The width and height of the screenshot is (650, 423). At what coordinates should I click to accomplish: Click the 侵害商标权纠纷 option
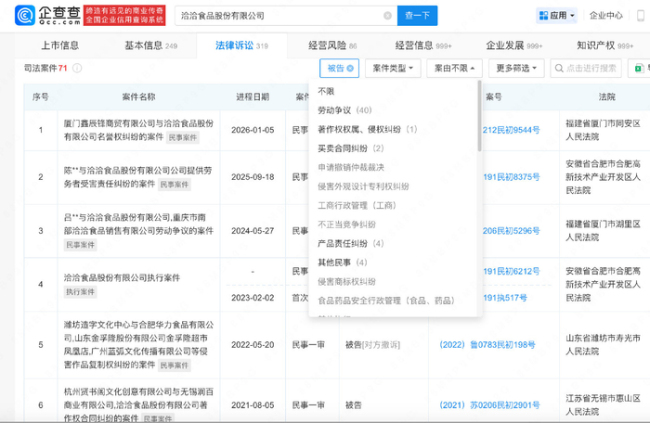347,282
